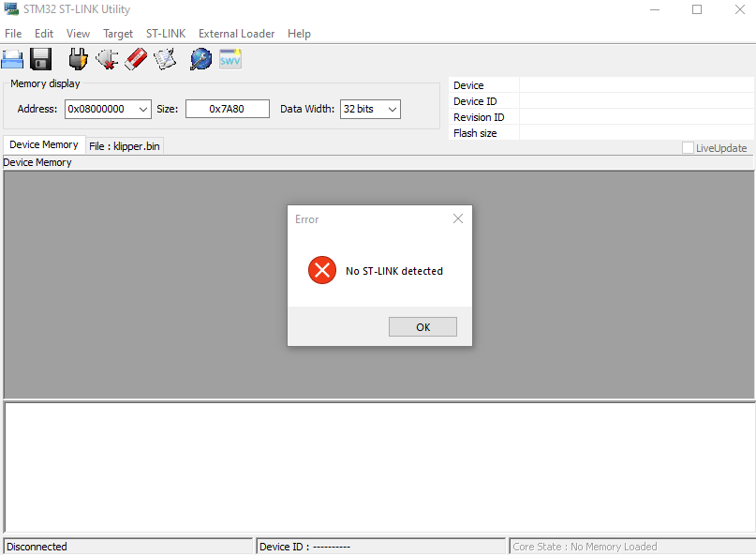Switch to File : klipper.bin tab
756x556 pixels.
pyautogui.click(x=125, y=146)
